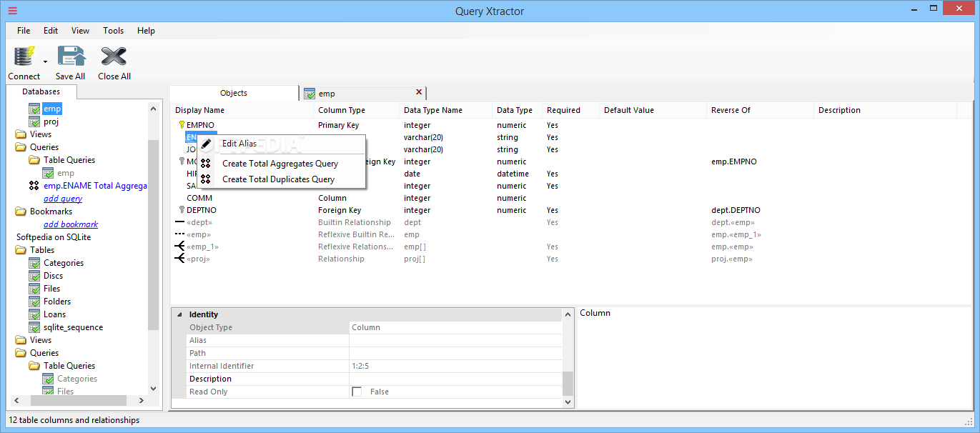
Task: Open emp.ENAME Total Aggregates query
Action: tap(95, 186)
